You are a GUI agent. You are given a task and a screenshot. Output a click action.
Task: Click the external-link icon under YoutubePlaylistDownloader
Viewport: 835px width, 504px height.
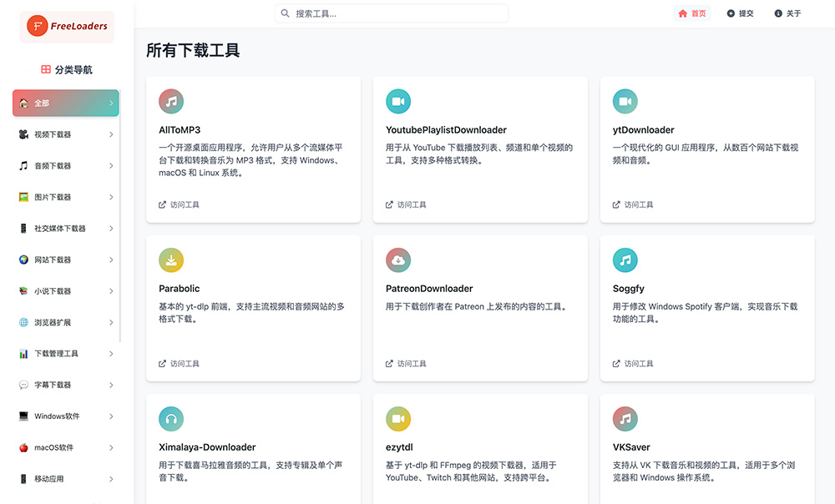pyautogui.click(x=389, y=204)
